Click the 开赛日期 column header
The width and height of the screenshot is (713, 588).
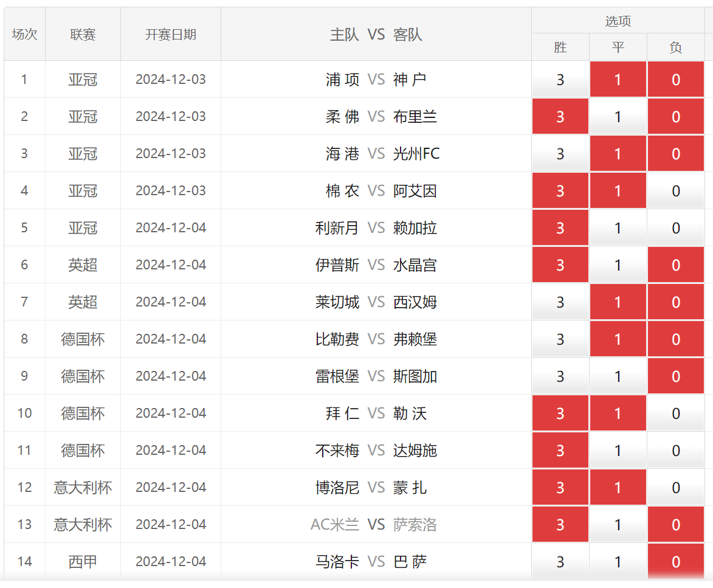(x=171, y=34)
